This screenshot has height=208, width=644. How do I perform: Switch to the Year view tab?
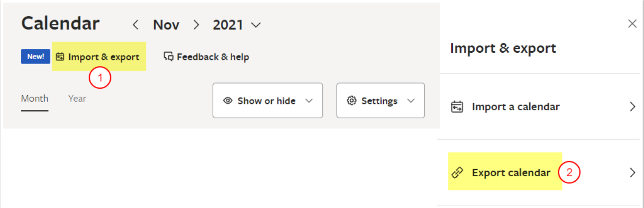[77, 99]
